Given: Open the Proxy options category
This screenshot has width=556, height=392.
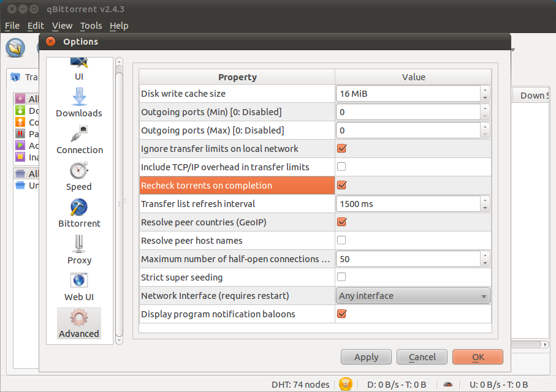Looking at the screenshot, I should click(79, 250).
